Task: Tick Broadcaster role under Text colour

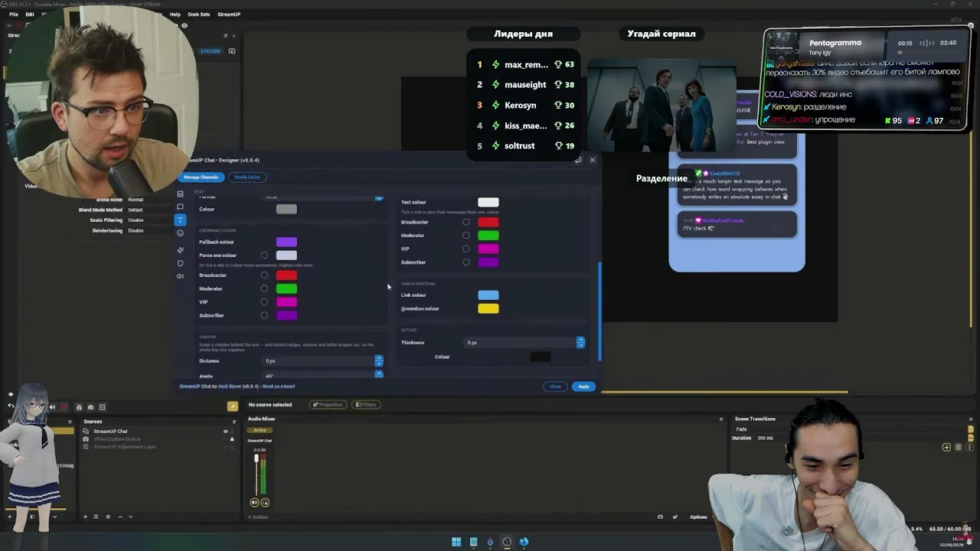Action: tap(465, 222)
